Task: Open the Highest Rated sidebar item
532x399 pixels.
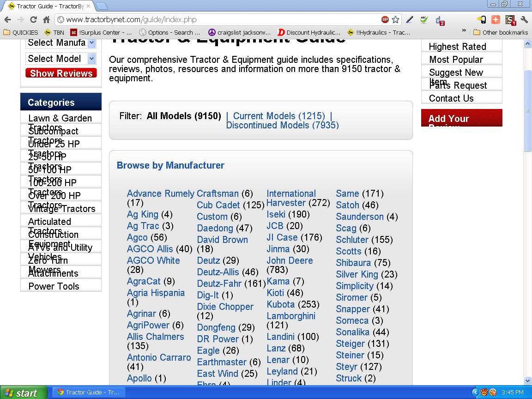Action: click(x=457, y=47)
